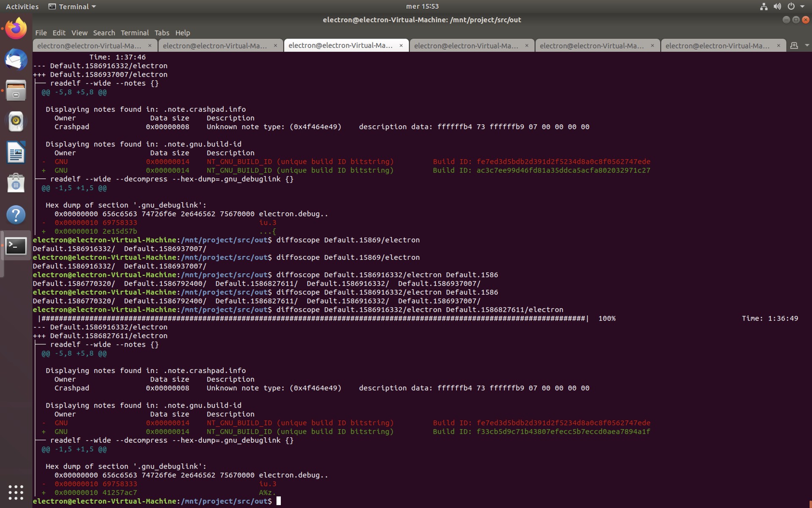Viewport: 812px width, 508px height.
Task: Open the Help dock icon
Action: (16, 215)
